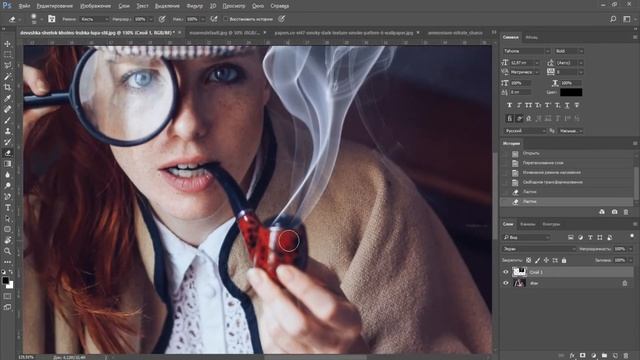Viewport: 640px width, 360px height.
Task: Open the Файл menu
Action: (24, 6)
